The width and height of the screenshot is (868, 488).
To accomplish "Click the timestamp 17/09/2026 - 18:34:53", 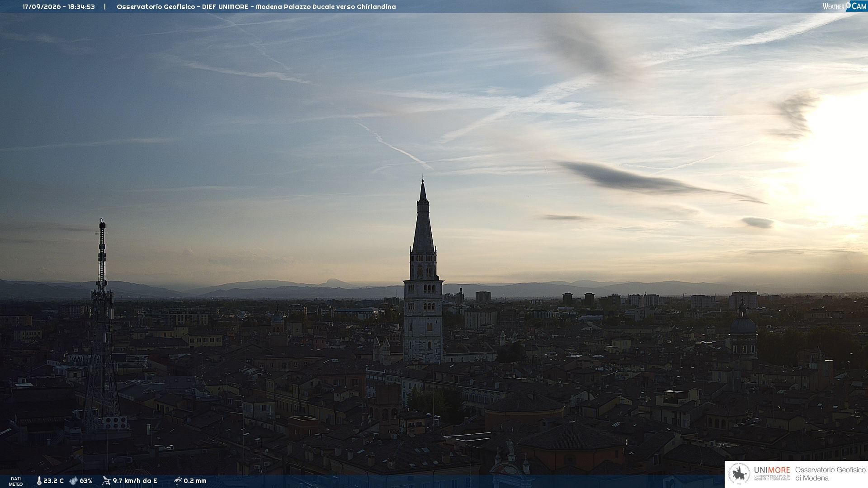I will pos(59,7).
